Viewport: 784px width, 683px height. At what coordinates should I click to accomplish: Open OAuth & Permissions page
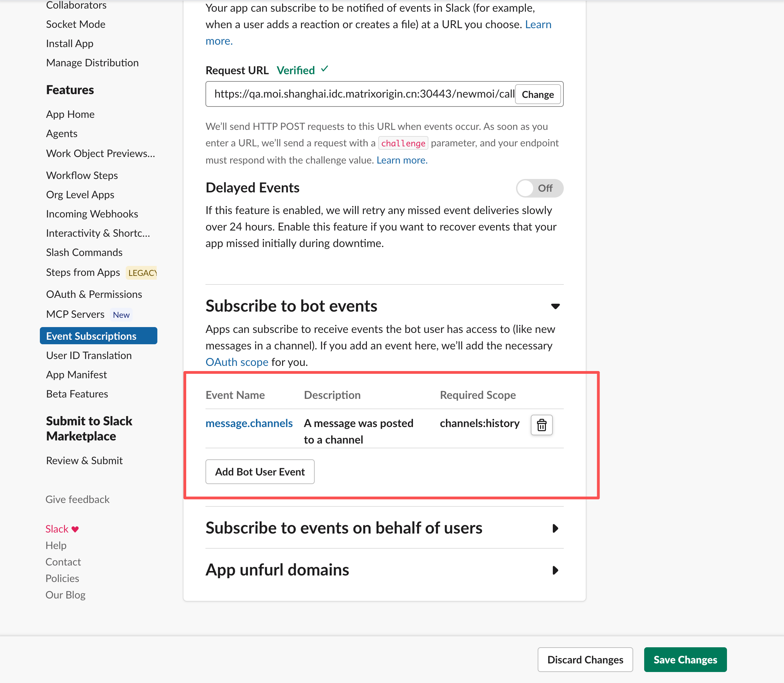94,294
